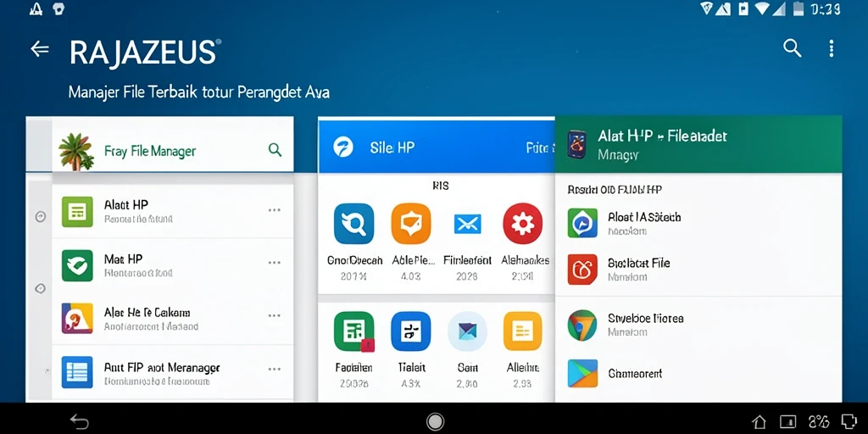Click the RAJAZEUS title
This screenshot has width=868, height=434.
pos(142,53)
